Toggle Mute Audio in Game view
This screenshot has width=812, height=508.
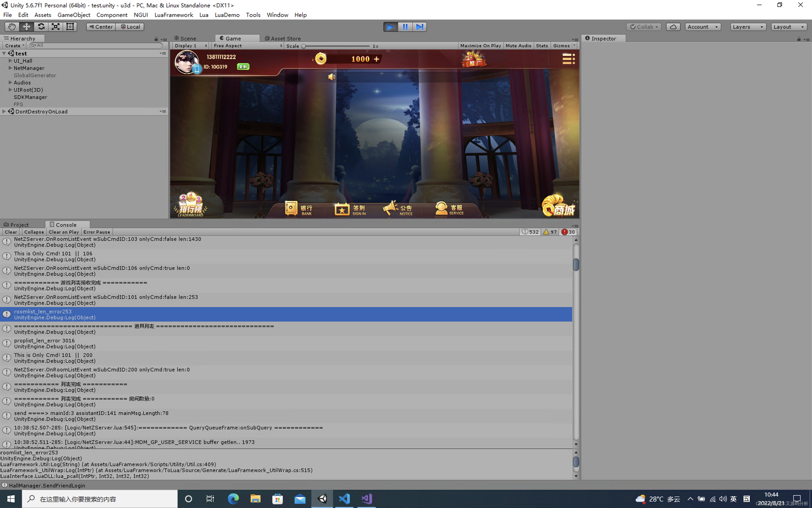tap(518, 46)
